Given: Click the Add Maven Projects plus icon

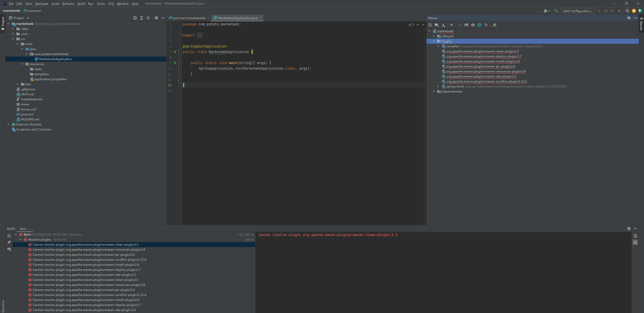Looking at the screenshot, I should click(x=452, y=25).
